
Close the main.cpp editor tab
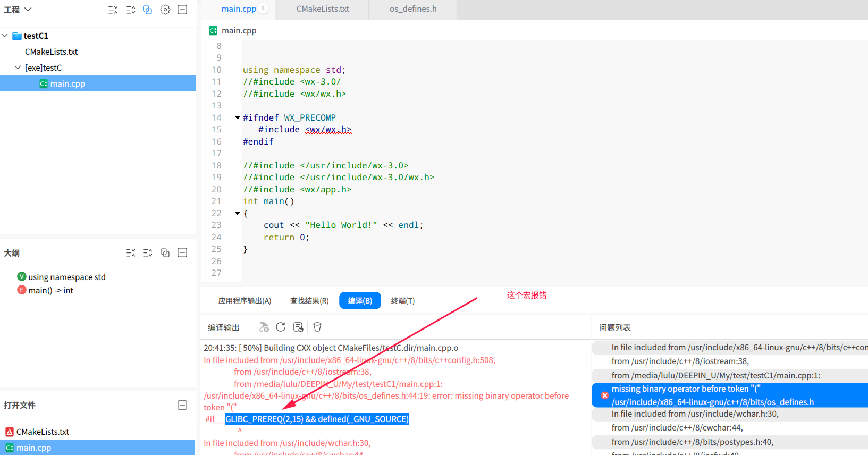tap(263, 9)
